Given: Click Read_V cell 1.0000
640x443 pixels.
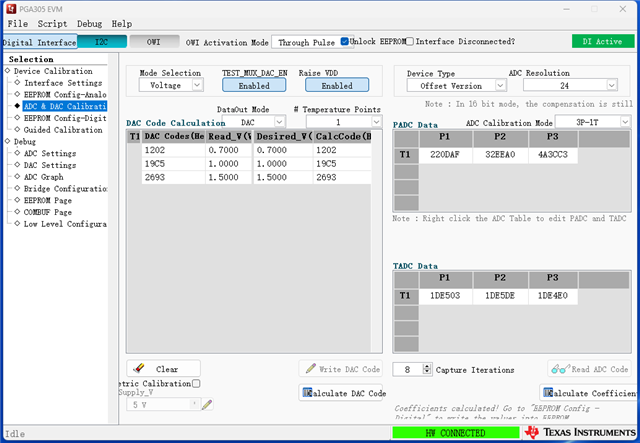Looking at the screenshot, I should coord(229,163).
